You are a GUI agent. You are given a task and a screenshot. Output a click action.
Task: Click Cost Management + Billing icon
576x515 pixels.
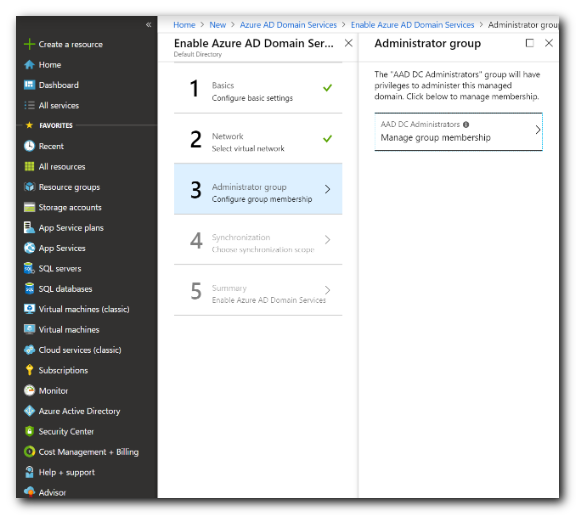29,451
